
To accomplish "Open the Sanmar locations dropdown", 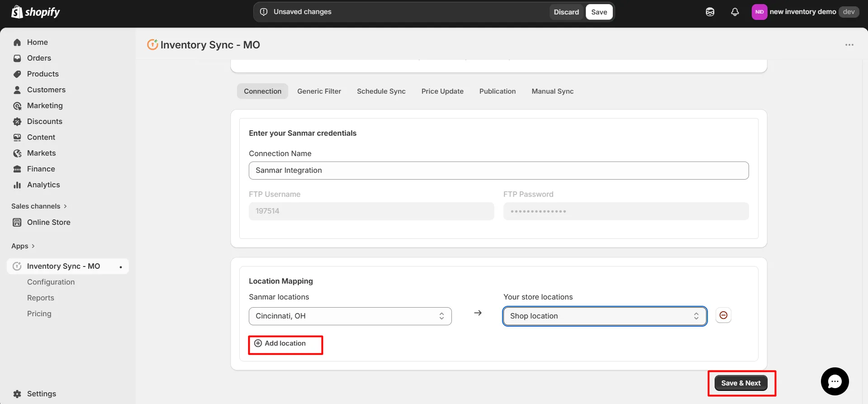I will [350, 316].
